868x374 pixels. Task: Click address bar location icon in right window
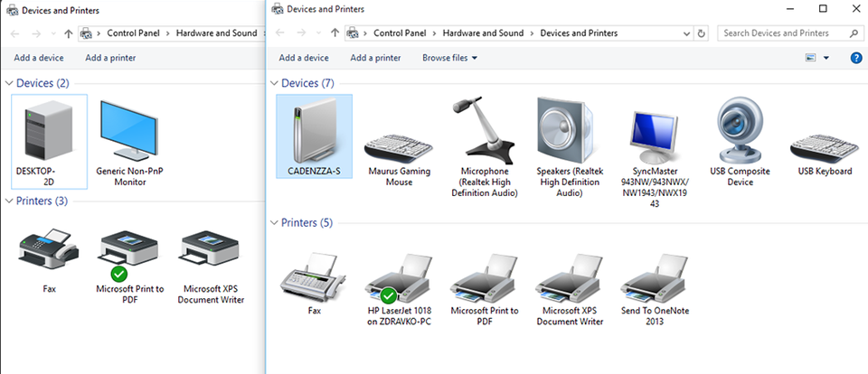(x=352, y=33)
